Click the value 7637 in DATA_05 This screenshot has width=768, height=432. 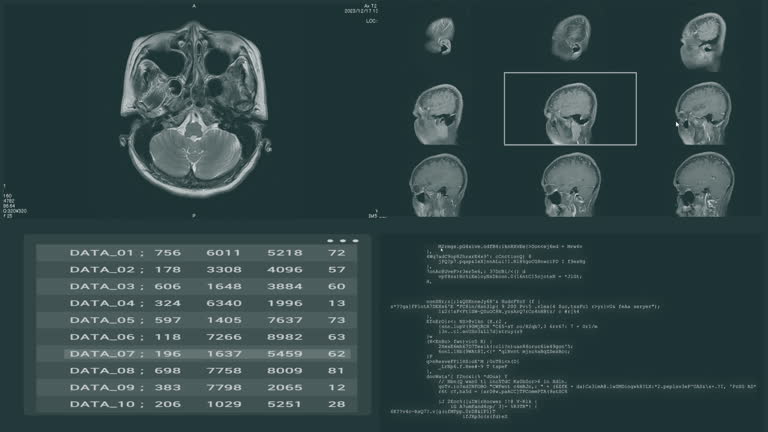click(x=285, y=320)
